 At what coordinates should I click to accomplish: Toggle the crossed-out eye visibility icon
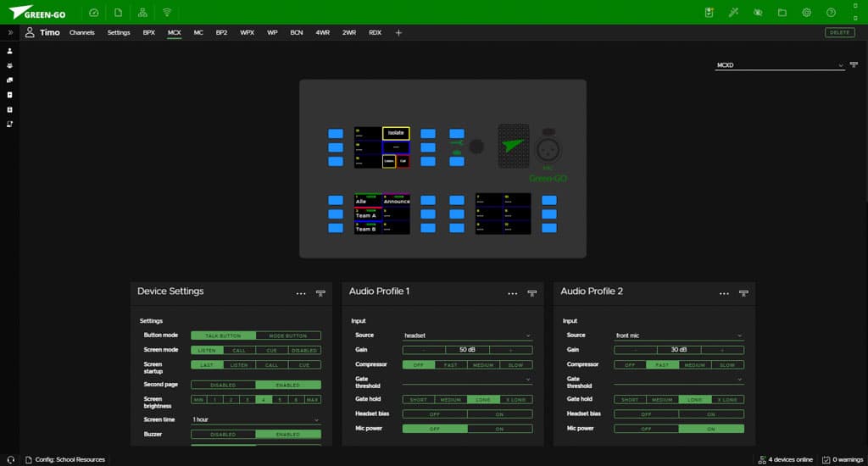(x=758, y=13)
